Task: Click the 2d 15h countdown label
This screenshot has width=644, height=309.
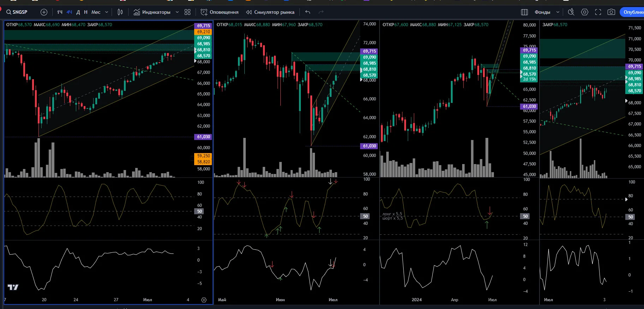Action: (x=529, y=80)
